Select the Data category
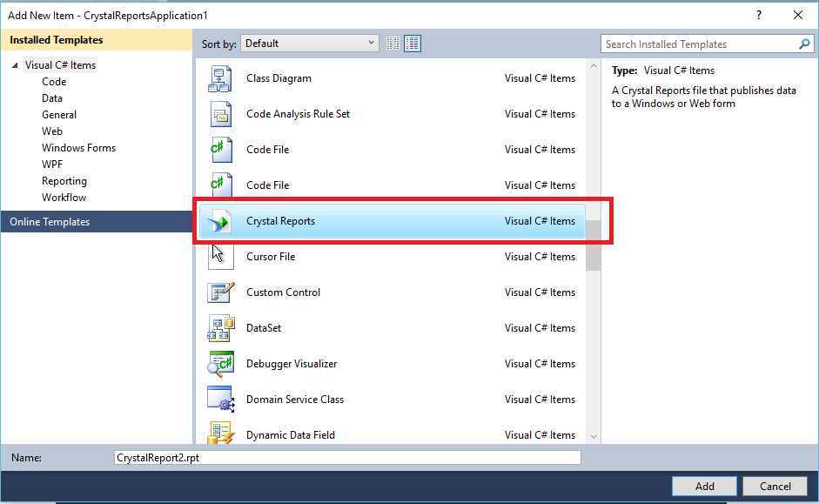The width and height of the screenshot is (819, 504). pyautogui.click(x=51, y=98)
